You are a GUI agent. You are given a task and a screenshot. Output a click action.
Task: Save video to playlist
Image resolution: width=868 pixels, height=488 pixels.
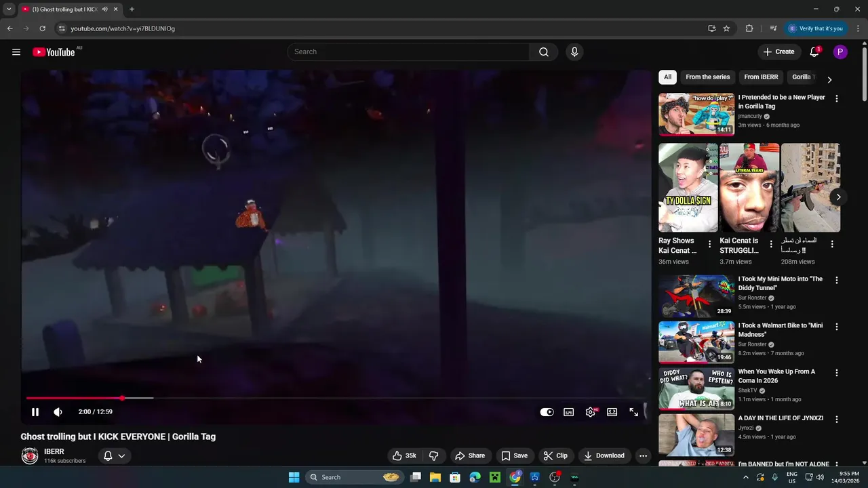[514, 455]
